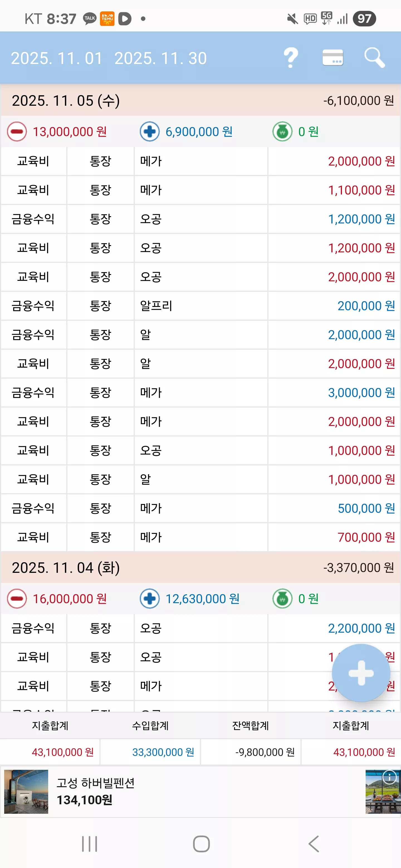Image resolution: width=401 pixels, height=868 pixels.
Task: Tap red minus expense icon for 11.05
Action: tap(17, 132)
